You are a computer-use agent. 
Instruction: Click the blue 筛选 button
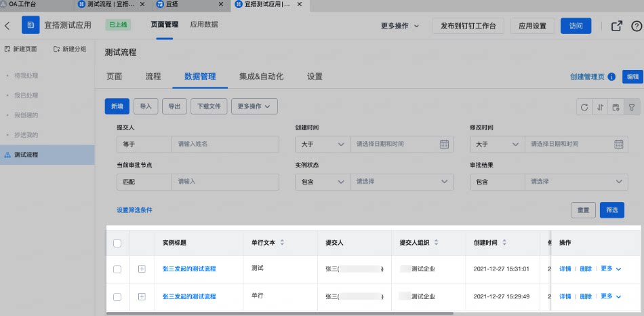(612, 210)
